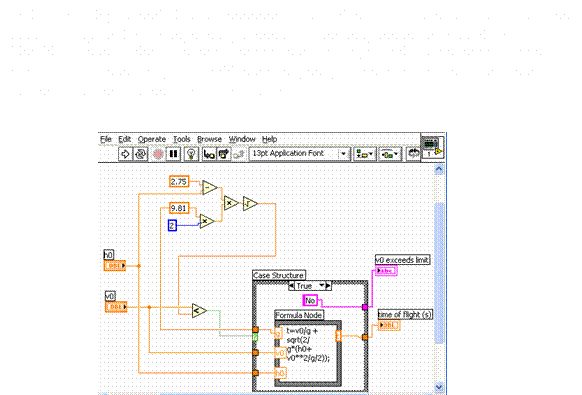Switch to previous case with left arrow
Viewport: 582px width, 395px height.
(291, 286)
